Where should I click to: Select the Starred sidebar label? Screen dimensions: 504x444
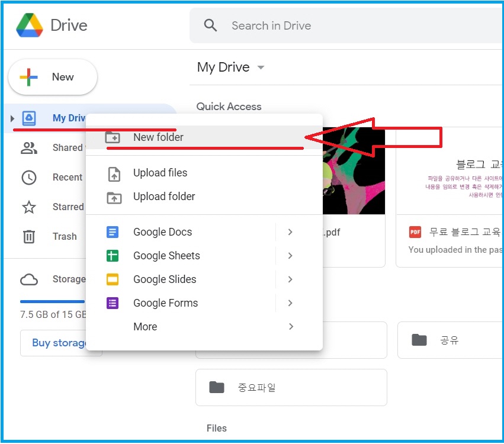[x=68, y=207]
